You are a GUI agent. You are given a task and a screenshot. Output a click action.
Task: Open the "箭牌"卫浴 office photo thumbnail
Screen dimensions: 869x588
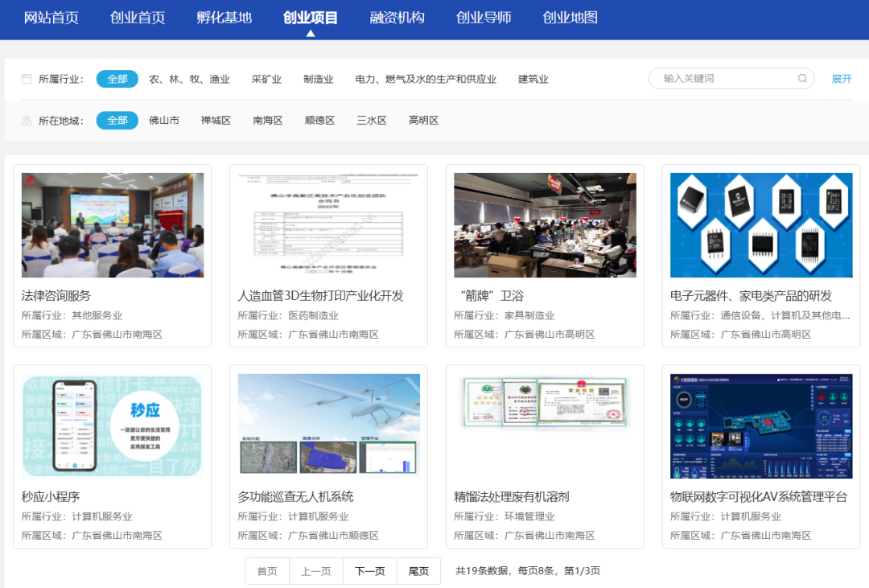click(545, 225)
